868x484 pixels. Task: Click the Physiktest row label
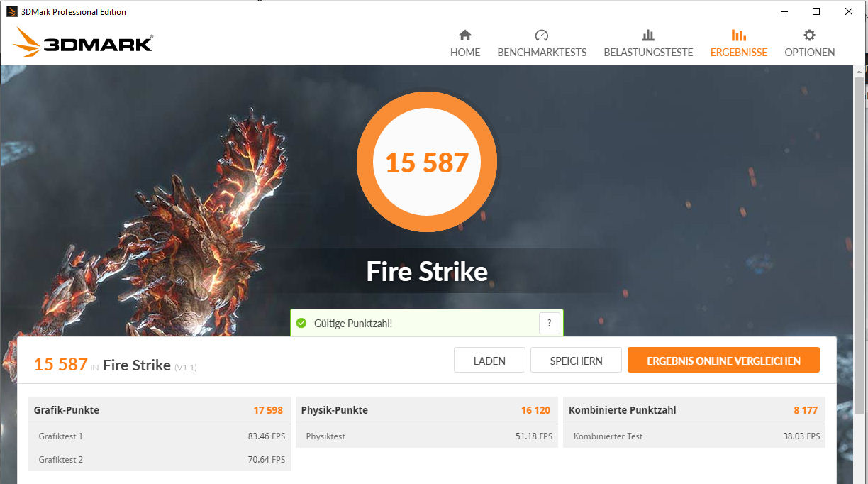[x=325, y=436]
